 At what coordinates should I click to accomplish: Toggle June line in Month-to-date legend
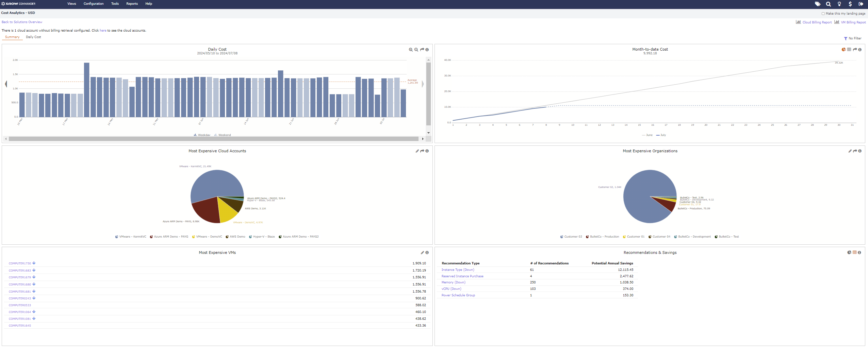pos(647,135)
